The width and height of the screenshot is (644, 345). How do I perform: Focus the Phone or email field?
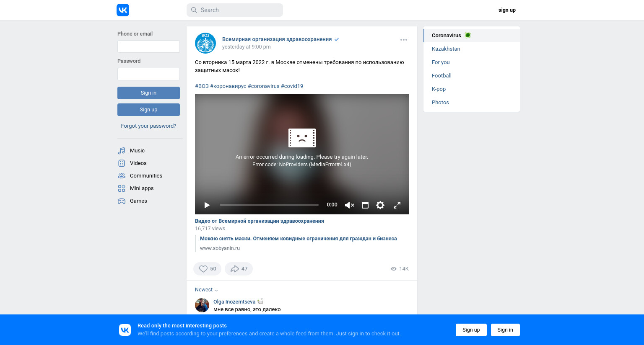(148, 46)
